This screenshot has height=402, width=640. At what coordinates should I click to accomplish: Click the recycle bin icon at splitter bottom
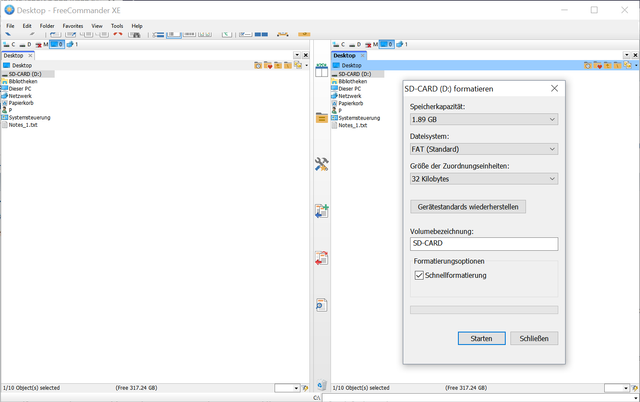(x=322, y=384)
